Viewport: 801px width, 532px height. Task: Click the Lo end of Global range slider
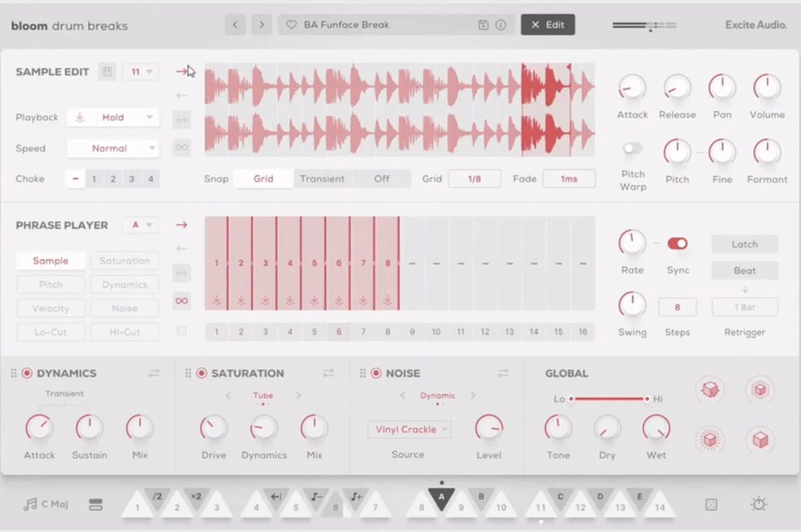click(x=571, y=399)
